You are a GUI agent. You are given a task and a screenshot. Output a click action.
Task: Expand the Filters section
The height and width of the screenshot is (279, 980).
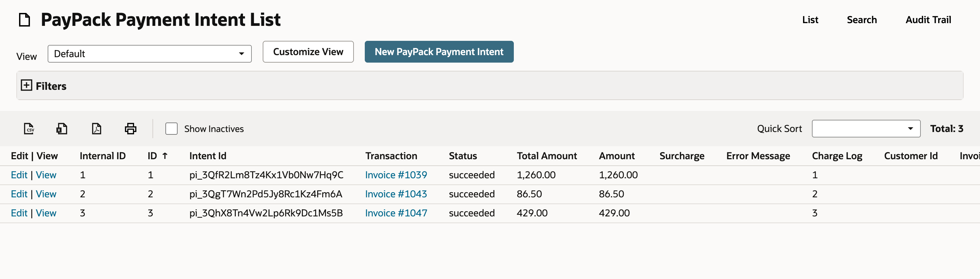click(26, 85)
